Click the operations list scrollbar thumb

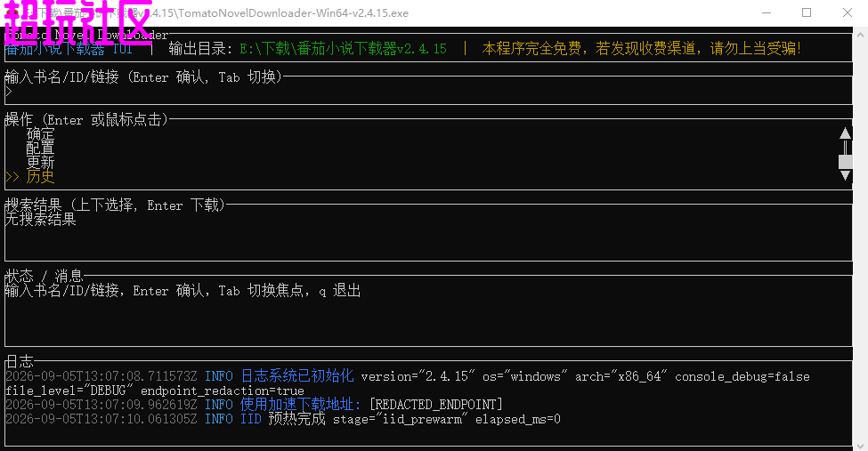point(845,162)
